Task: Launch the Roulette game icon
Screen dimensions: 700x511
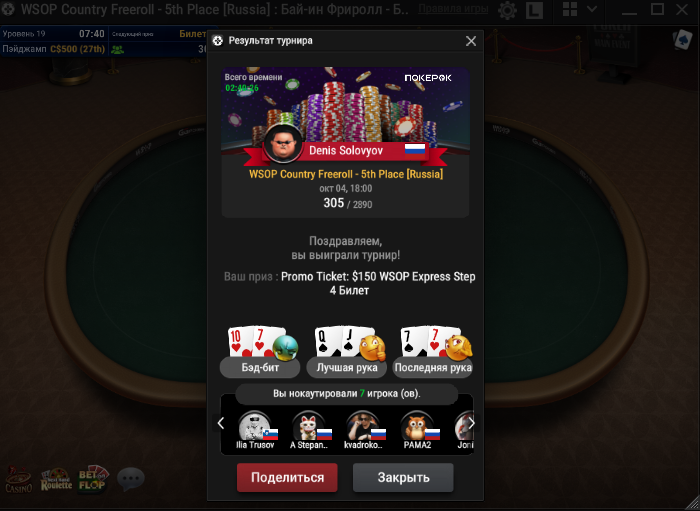Action: click(56, 480)
